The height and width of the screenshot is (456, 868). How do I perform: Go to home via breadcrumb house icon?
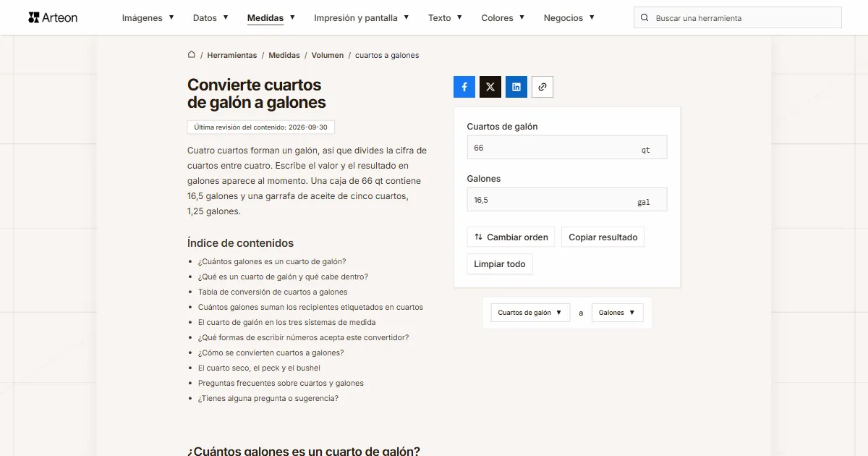(x=192, y=55)
